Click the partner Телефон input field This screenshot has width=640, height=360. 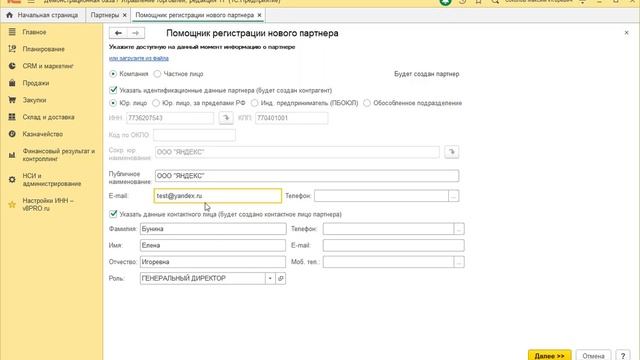pos(382,196)
